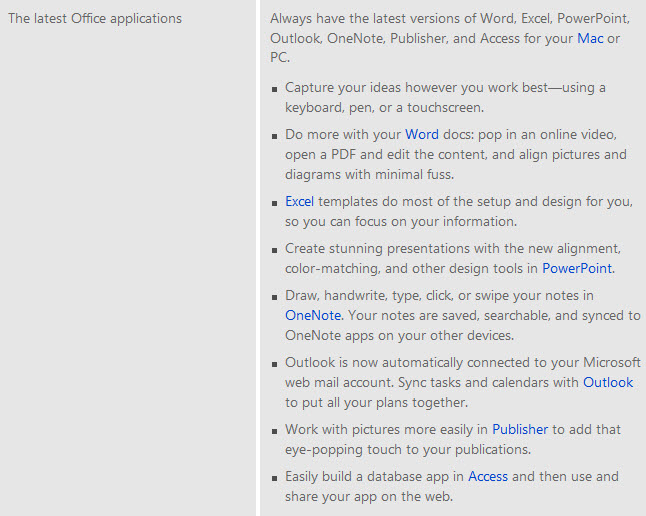Click the blue OneNote link
Screen dimensions: 646x516
313,315
